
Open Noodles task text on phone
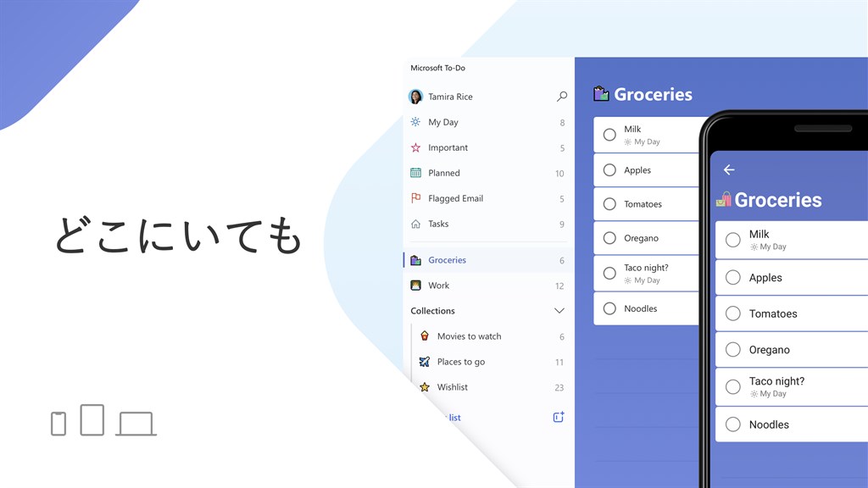coord(769,424)
